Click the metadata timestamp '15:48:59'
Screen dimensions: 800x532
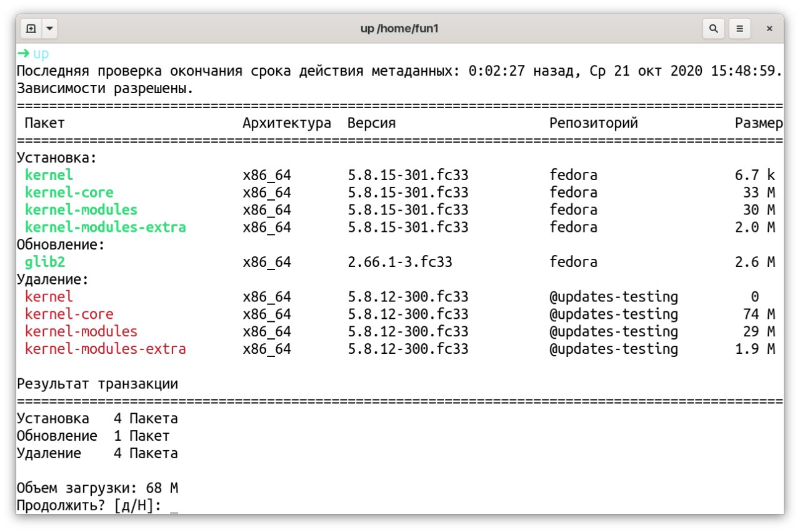743,71
